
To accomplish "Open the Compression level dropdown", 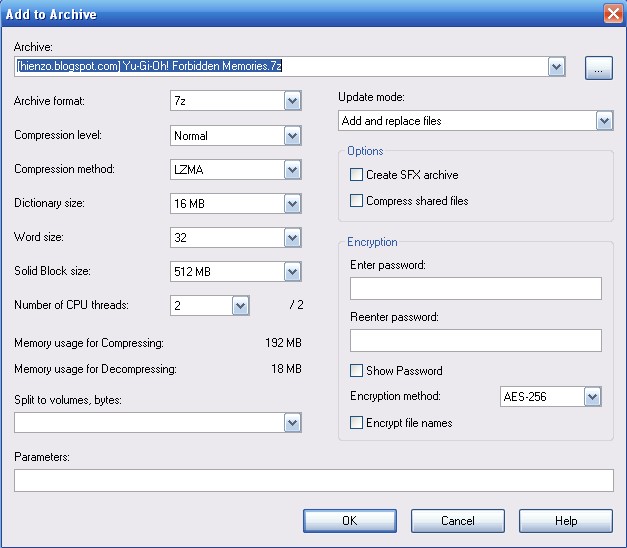I will click(x=292, y=135).
